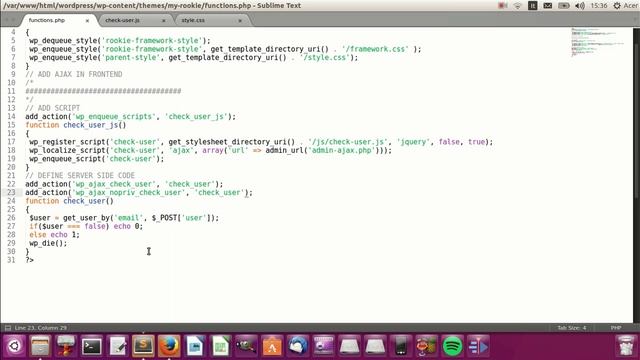
Task: Place cursor on 'wp_dequeue_style' line
Action: (120, 40)
